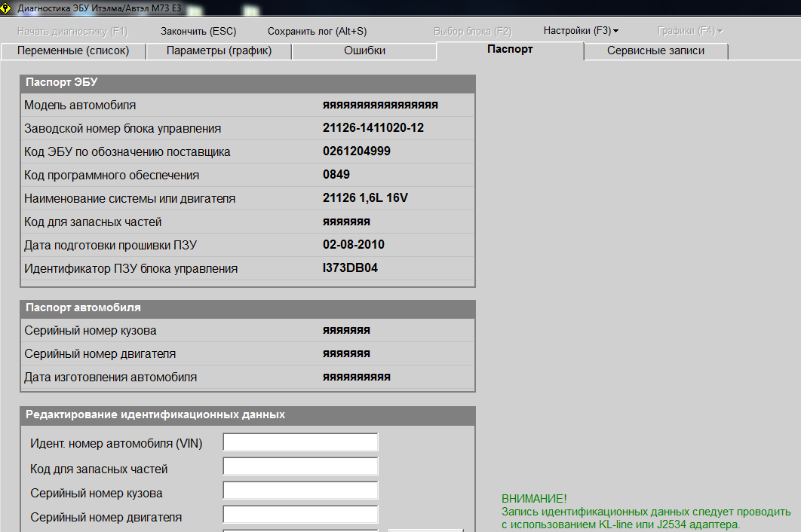Show the Сервисные записи tab
Viewport: 801px width, 532px height.
pos(655,50)
